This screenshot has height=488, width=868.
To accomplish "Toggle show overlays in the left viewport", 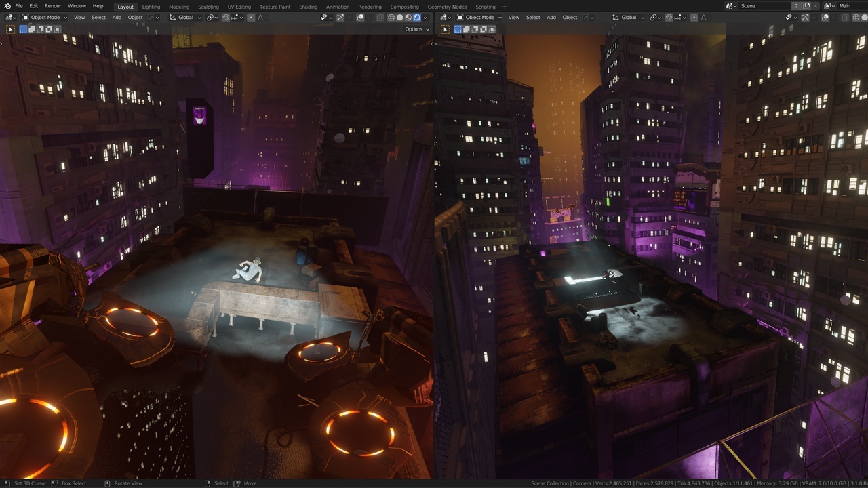I will tap(360, 18).
